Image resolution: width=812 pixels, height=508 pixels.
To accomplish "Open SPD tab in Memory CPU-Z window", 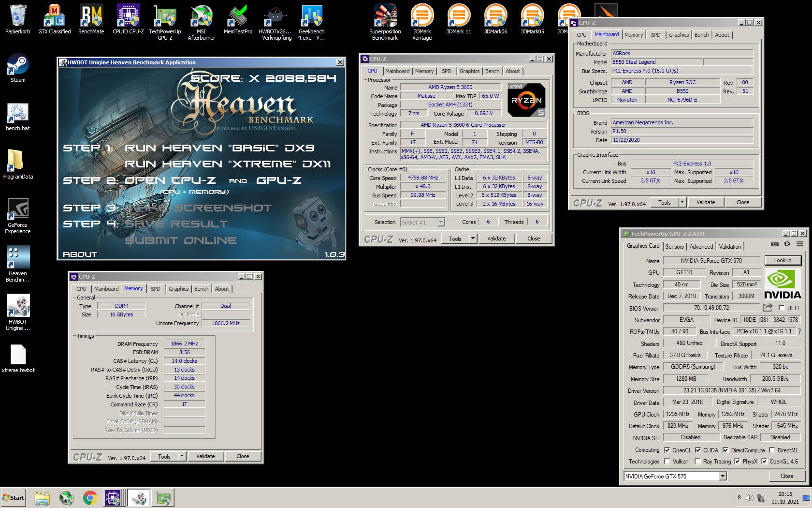I will pos(155,289).
